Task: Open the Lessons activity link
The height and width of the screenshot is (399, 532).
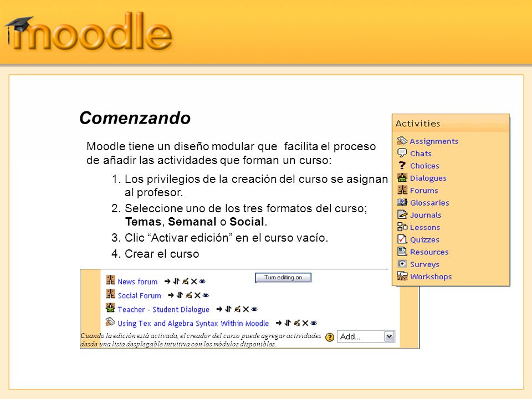Action: [x=425, y=227]
